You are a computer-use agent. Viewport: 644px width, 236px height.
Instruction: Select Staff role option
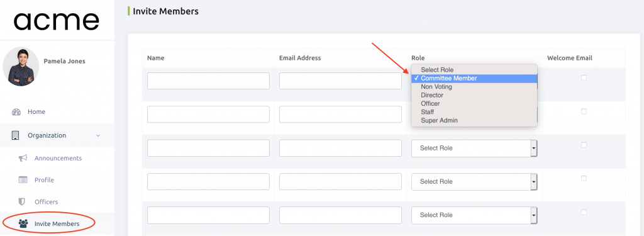(x=474, y=112)
